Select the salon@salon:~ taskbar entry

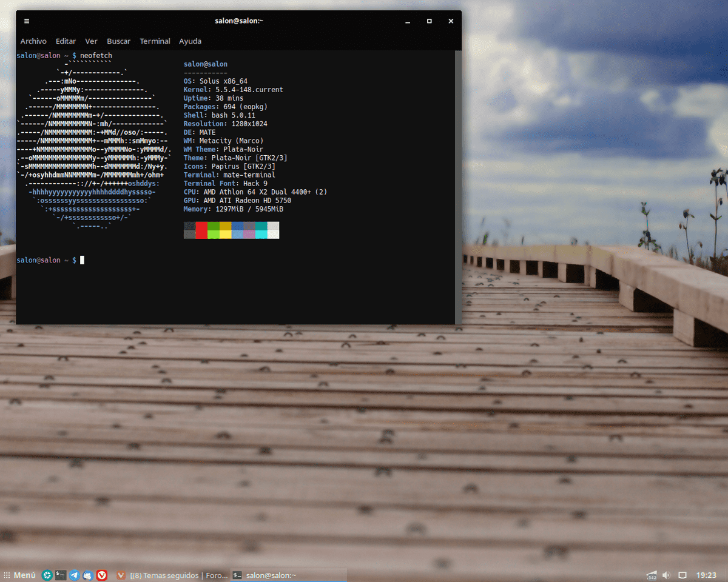click(289, 575)
